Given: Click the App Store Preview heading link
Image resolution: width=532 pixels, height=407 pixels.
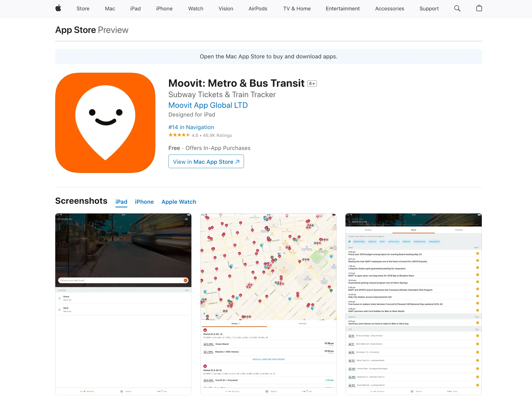Looking at the screenshot, I should coord(92,30).
